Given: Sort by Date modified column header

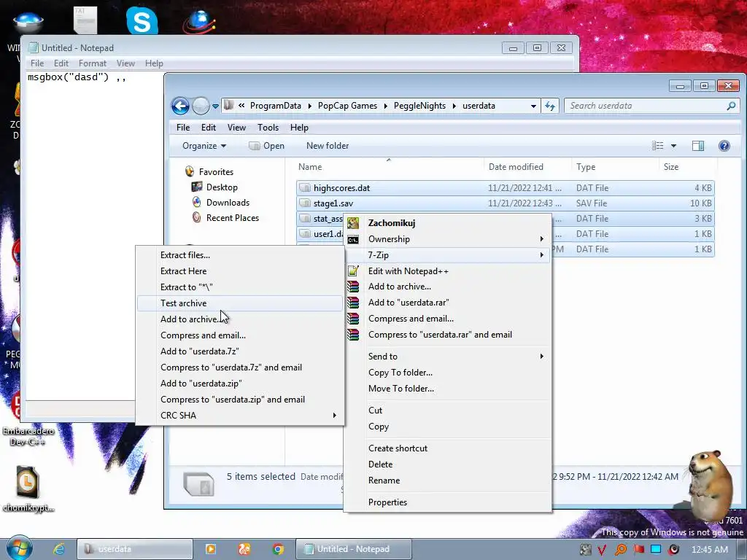Looking at the screenshot, I should tap(527, 167).
